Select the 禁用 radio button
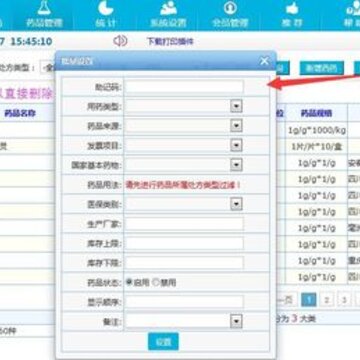This screenshot has width=360, height=360. click(x=155, y=282)
